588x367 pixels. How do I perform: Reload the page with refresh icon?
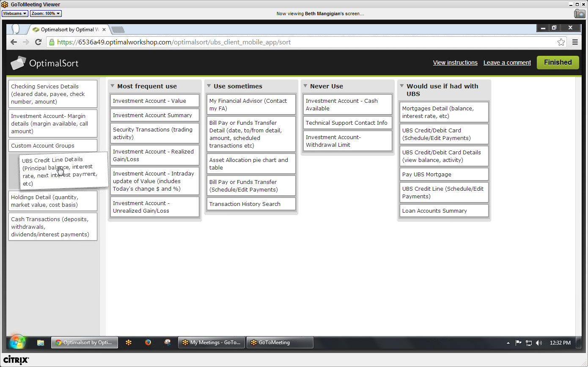38,42
